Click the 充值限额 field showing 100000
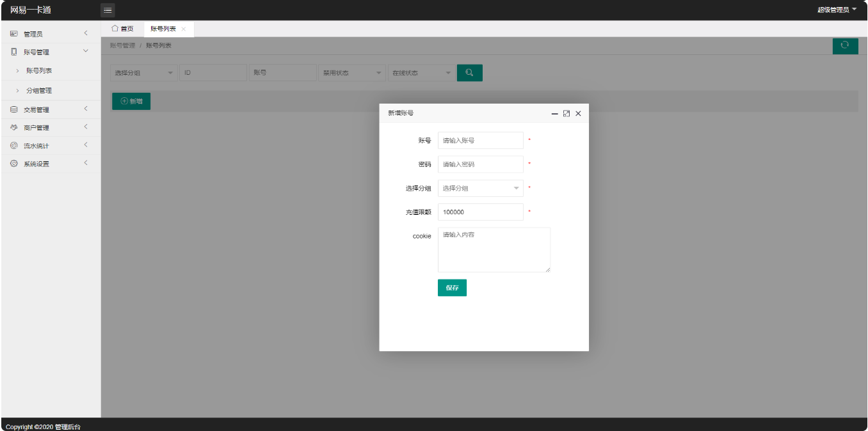This screenshot has height=431, width=868. point(480,212)
